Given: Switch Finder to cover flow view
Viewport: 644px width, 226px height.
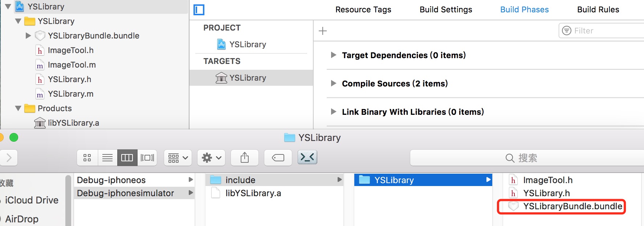Looking at the screenshot, I should click(x=147, y=158).
